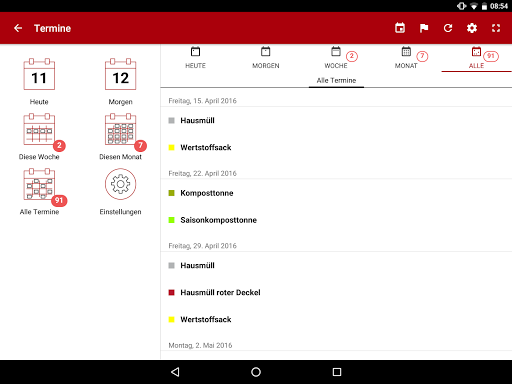This screenshot has width=512, height=384.
Task: Open the calendar icon in the top toolbar
Action: 400,28
